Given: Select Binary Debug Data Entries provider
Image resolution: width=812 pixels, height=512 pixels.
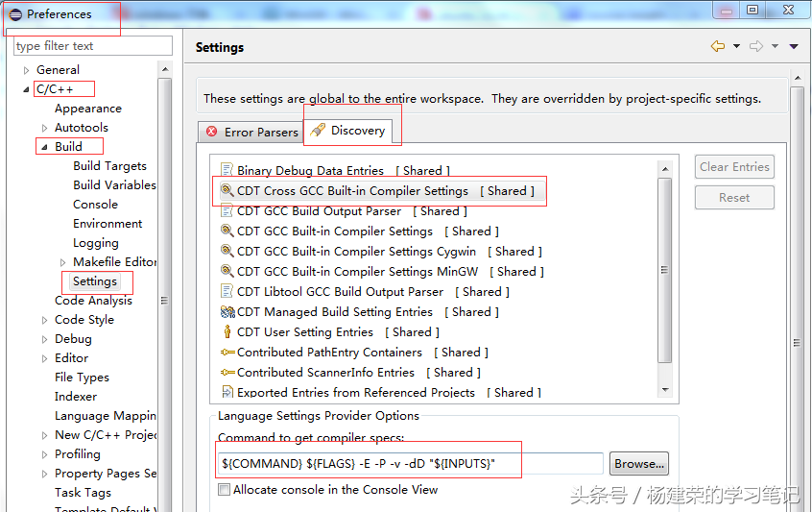Looking at the screenshot, I should [344, 170].
